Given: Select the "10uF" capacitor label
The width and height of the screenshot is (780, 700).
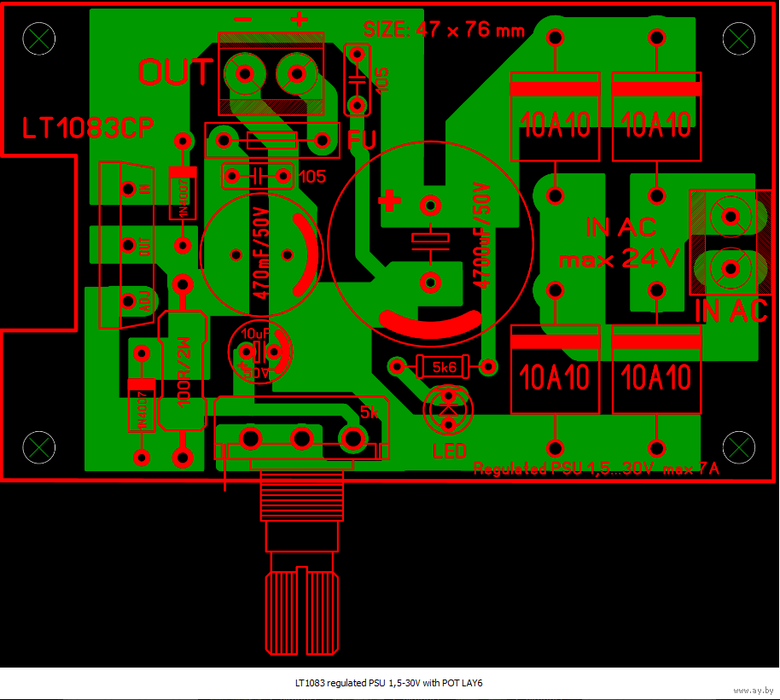Looking at the screenshot, I should 255,333.
